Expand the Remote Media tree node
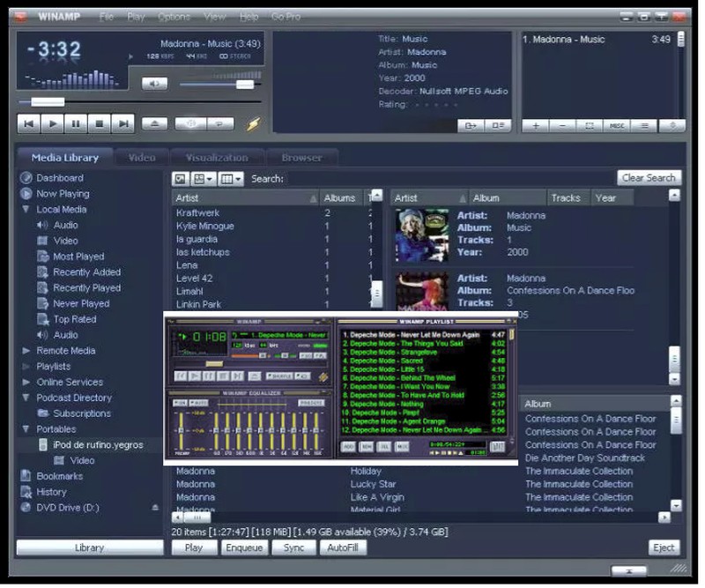The width and height of the screenshot is (705, 588). 26,351
